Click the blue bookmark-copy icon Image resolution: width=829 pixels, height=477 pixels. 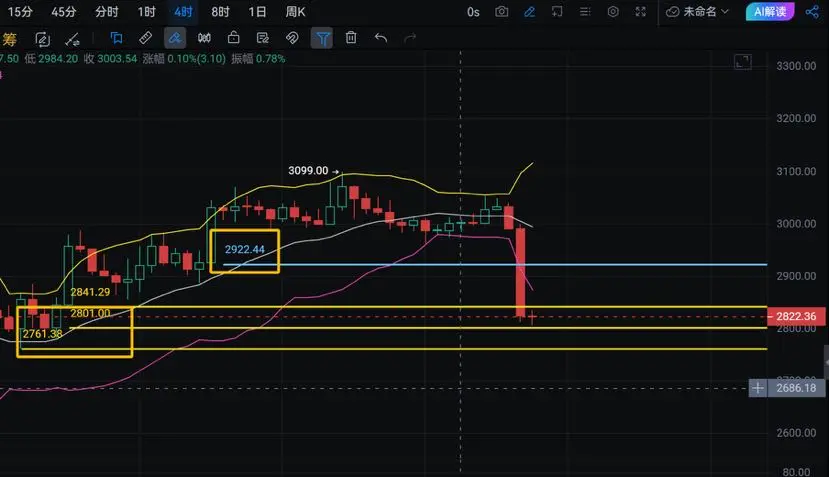point(116,38)
